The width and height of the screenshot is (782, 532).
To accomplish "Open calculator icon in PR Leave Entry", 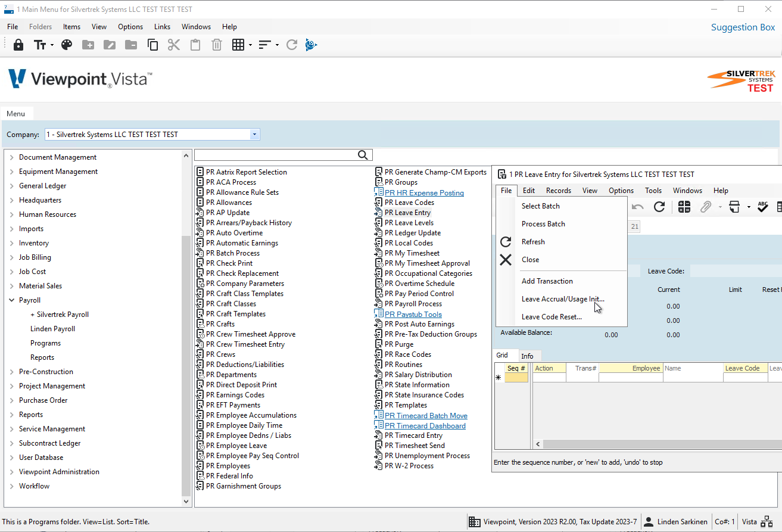I will [x=684, y=207].
